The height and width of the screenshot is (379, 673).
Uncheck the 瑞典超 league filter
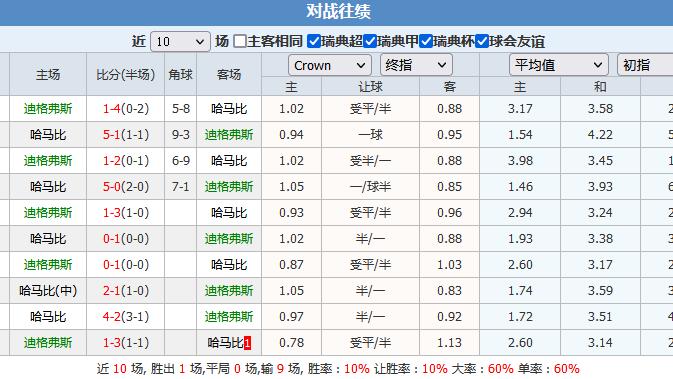[x=314, y=42]
